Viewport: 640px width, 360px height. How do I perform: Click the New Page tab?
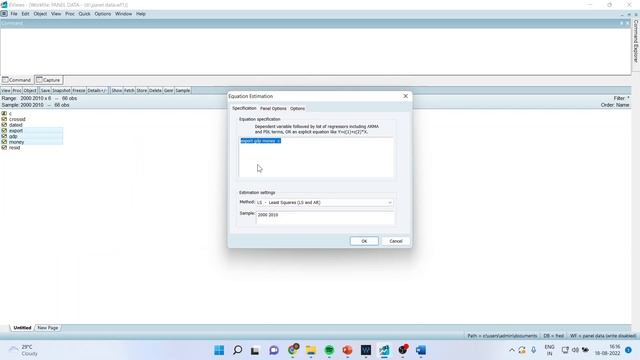48,328
